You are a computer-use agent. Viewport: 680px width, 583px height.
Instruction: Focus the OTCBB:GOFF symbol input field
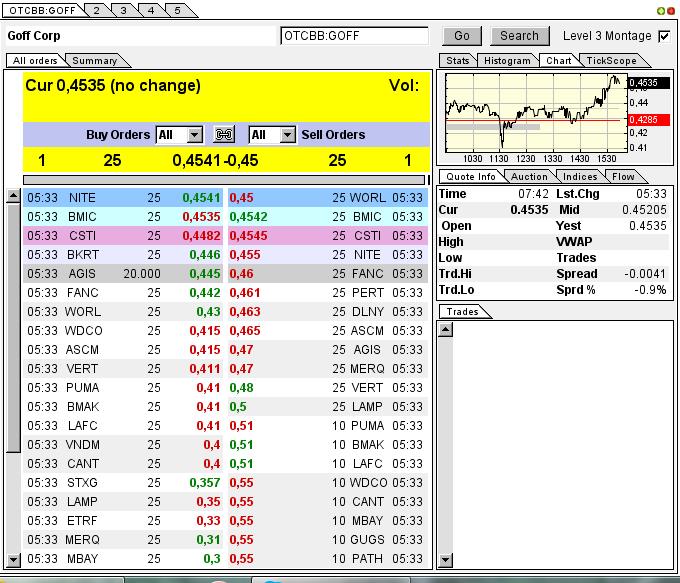(354, 36)
